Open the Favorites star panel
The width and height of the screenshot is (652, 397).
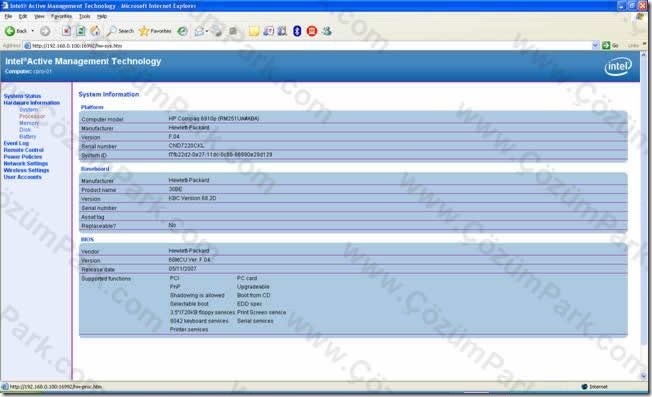tap(155, 31)
